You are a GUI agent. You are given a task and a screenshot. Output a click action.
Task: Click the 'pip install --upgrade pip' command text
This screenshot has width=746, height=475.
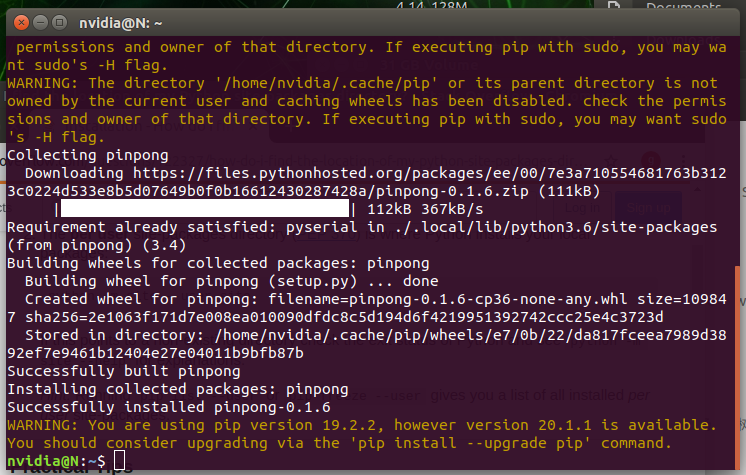470,443
